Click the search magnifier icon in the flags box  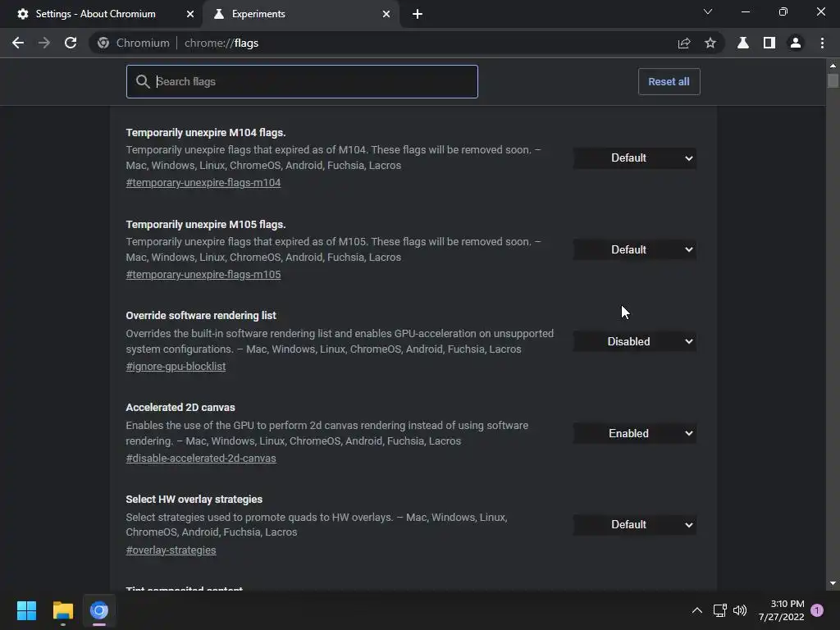click(x=143, y=81)
